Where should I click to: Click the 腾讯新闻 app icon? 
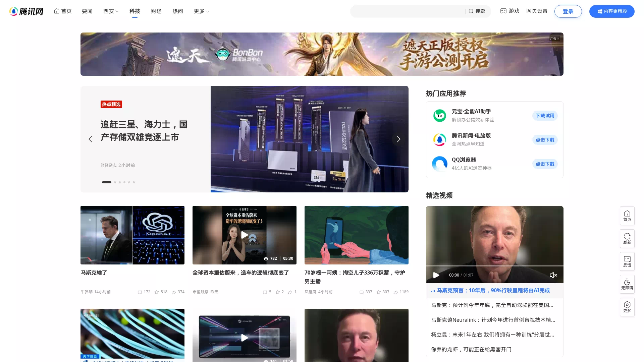[x=440, y=140]
